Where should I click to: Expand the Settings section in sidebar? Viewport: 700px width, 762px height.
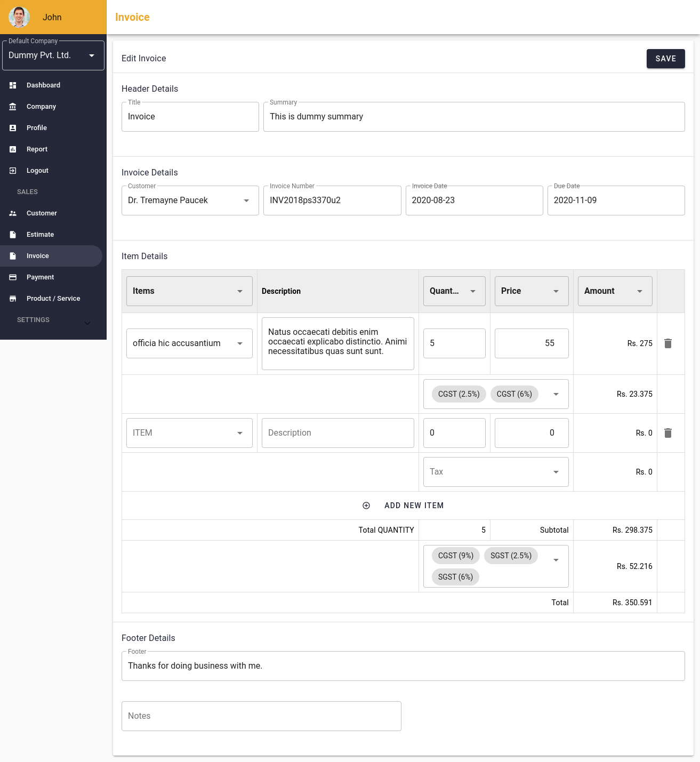pyautogui.click(x=87, y=323)
